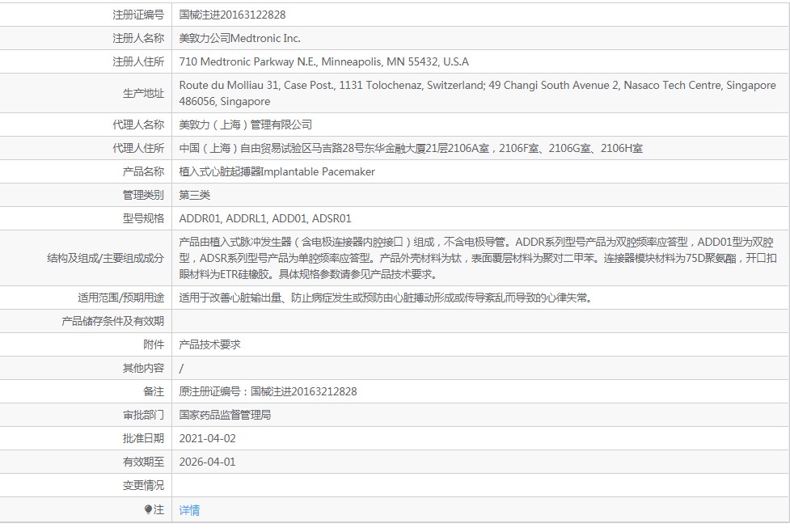Click the 结构及组成/主要组成成分 label

[105, 258]
